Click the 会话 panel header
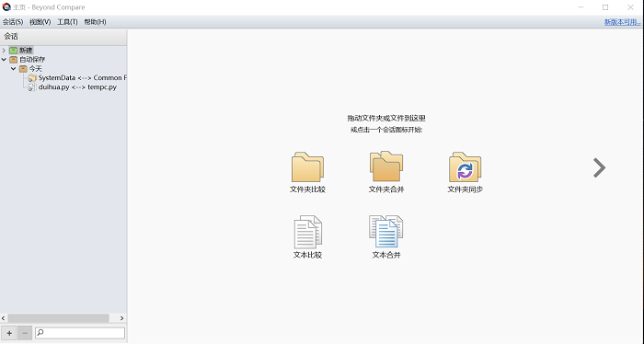Screen dimensions: 644x344 (63, 37)
